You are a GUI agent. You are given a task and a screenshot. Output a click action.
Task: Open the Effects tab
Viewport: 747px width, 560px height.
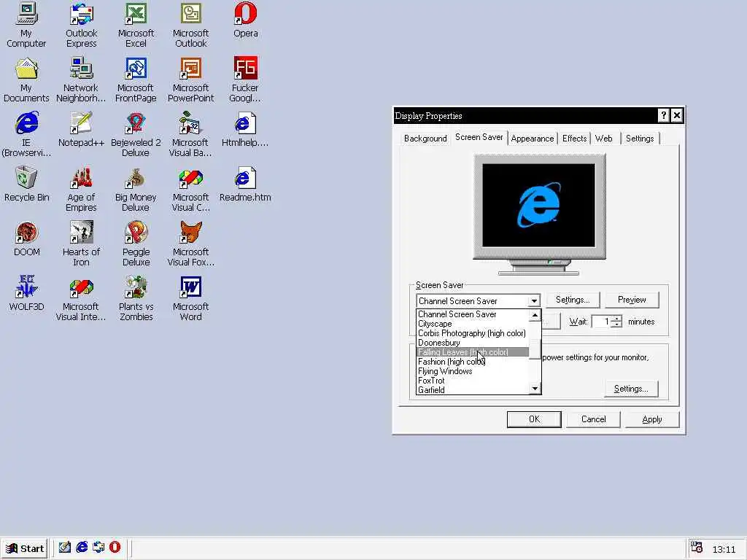tap(574, 139)
